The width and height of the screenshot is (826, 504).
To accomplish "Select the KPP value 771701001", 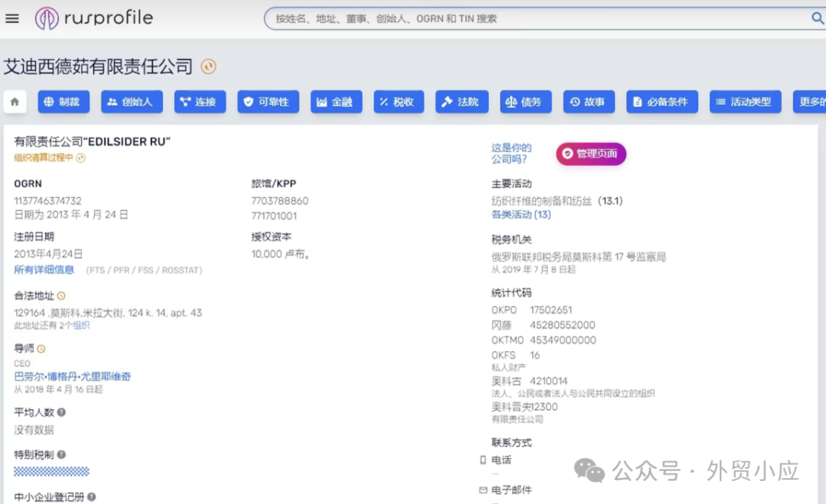I will [274, 216].
